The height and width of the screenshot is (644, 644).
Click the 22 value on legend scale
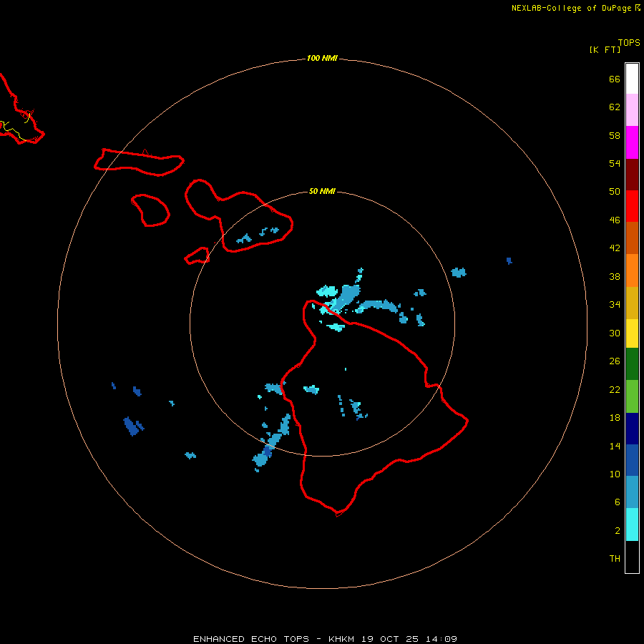click(615, 389)
